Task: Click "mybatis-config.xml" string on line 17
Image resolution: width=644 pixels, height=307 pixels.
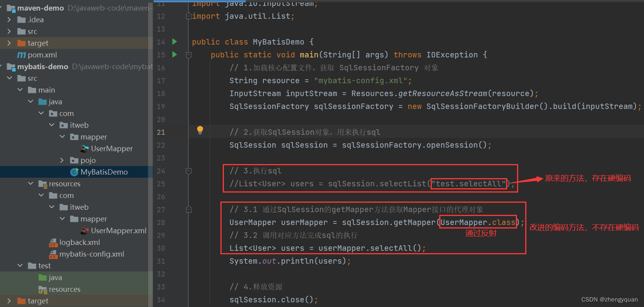Action: click(361, 80)
